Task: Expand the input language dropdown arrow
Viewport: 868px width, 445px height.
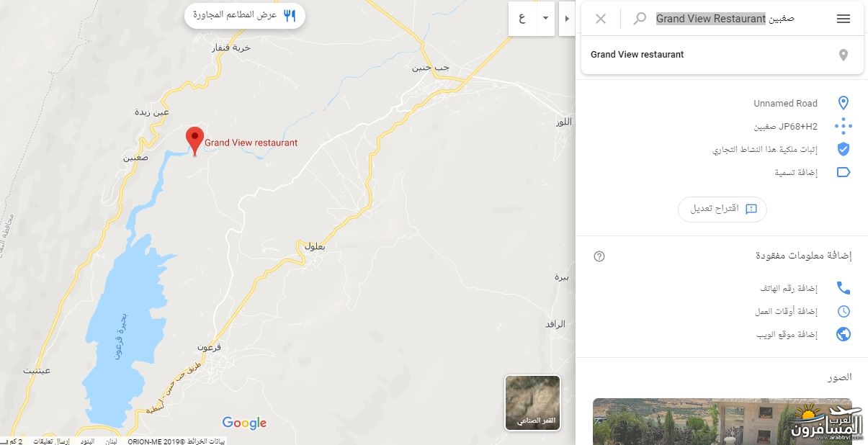Action: (x=545, y=18)
